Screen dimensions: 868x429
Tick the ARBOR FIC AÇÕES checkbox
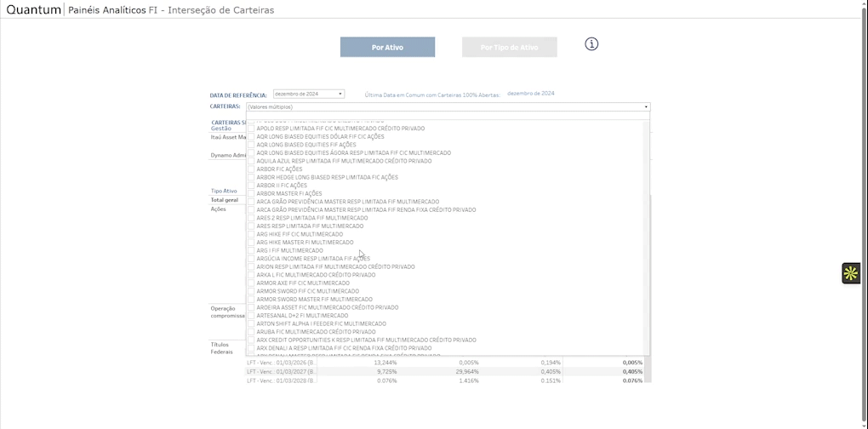251,169
